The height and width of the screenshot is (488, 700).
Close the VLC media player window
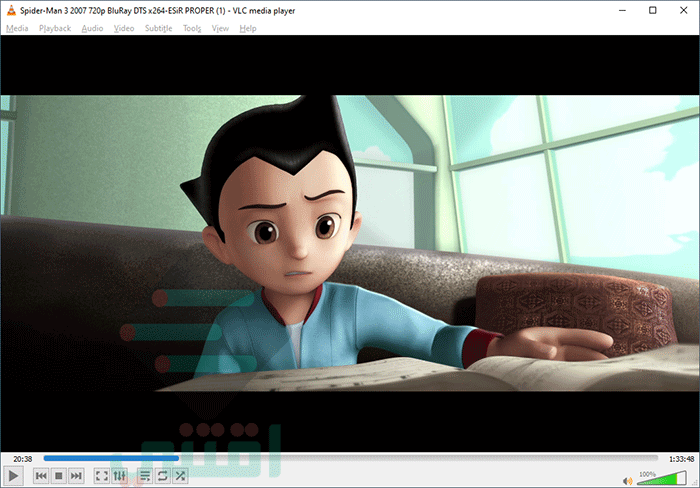(683, 10)
